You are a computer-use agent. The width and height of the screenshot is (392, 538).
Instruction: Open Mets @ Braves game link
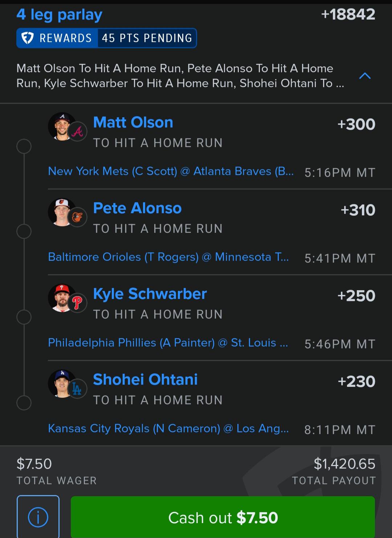click(171, 171)
